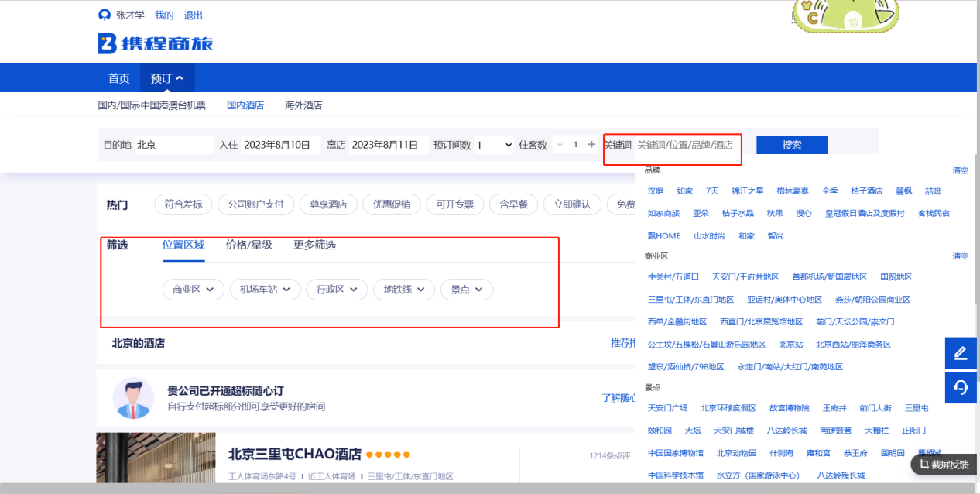Expand the 行政区 filter dropdown
980x494 pixels.
[337, 290]
